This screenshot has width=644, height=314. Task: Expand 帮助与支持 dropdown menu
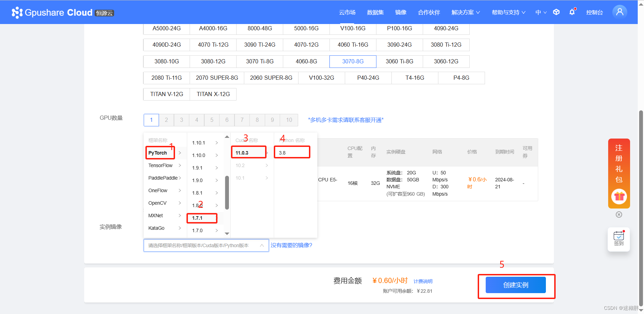pyautogui.click(x=509, y=12)
